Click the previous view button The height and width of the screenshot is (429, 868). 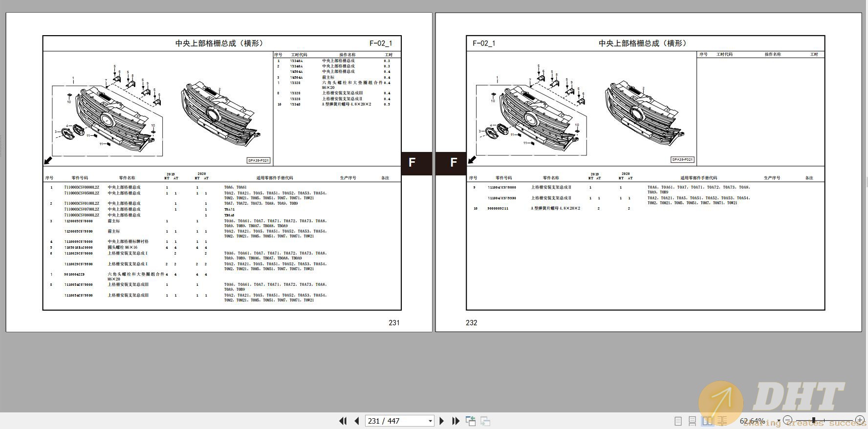click(x=471, y=421)
